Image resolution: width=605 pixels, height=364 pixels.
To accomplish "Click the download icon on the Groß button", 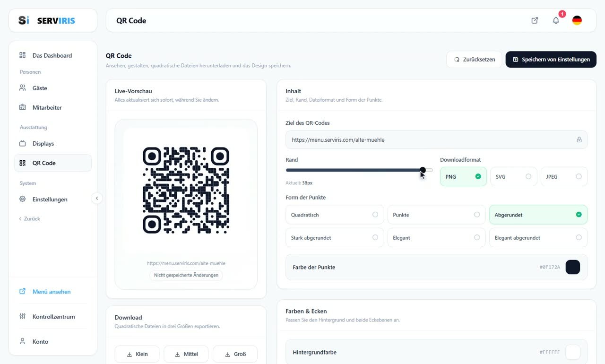I will 227,354.
